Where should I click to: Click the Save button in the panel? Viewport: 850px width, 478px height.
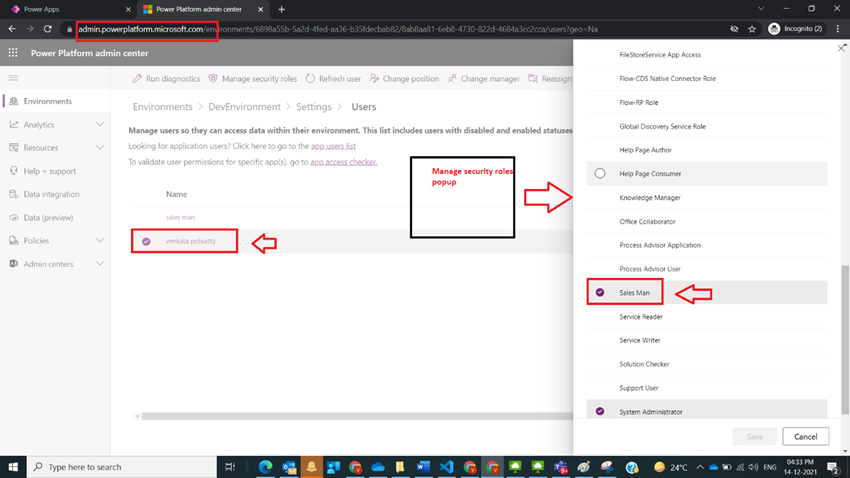tap(754, 436)
